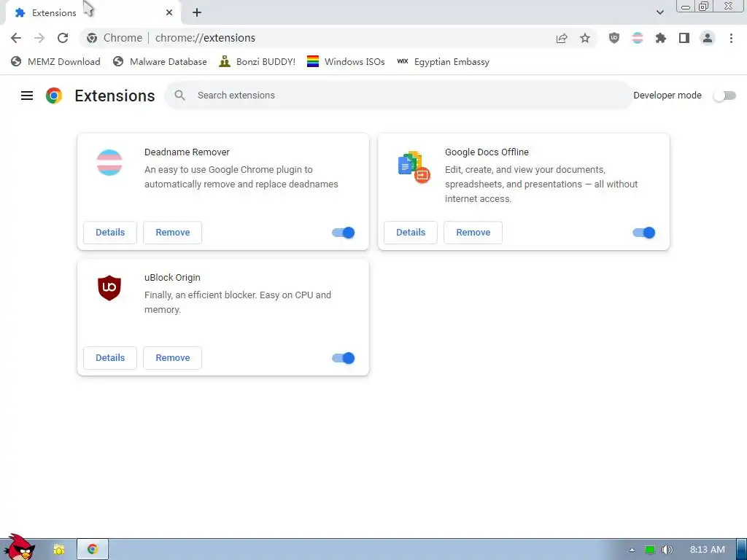
Task: Remove the uBlock Origin extension
Action: (x=172, y=358)
